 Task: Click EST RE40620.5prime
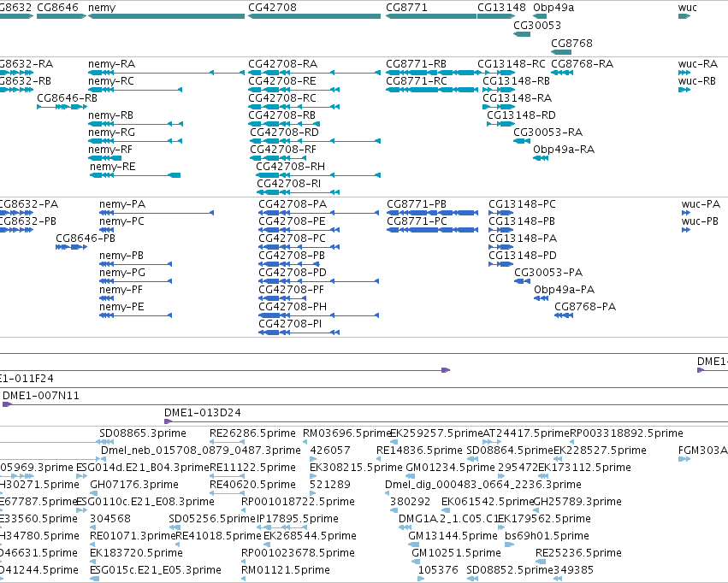coord(252,485)
